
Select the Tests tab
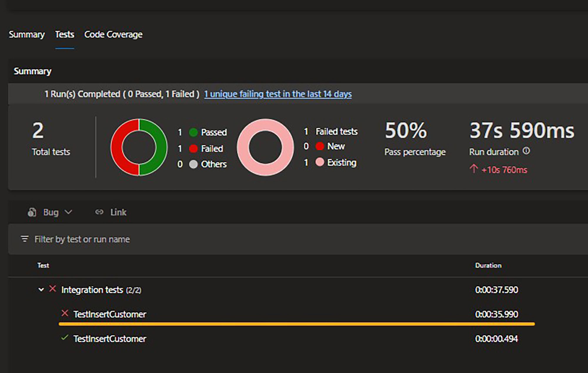(x=65, y=35)
